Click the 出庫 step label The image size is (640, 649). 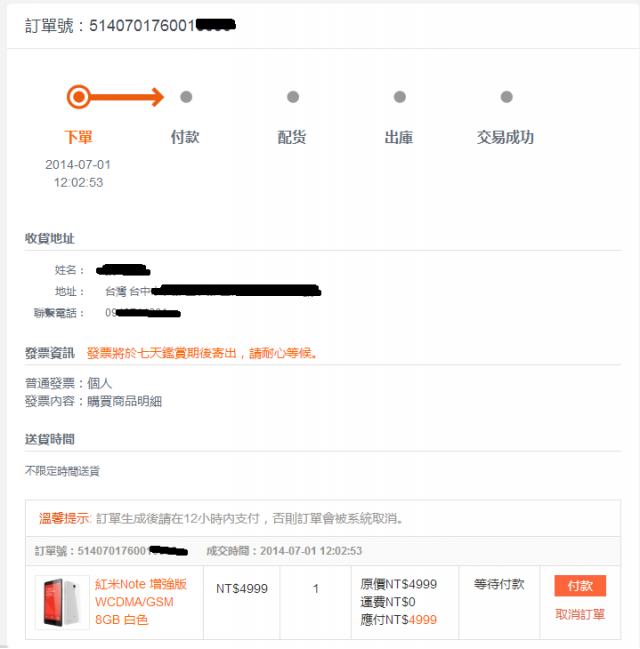pos(399,137)
